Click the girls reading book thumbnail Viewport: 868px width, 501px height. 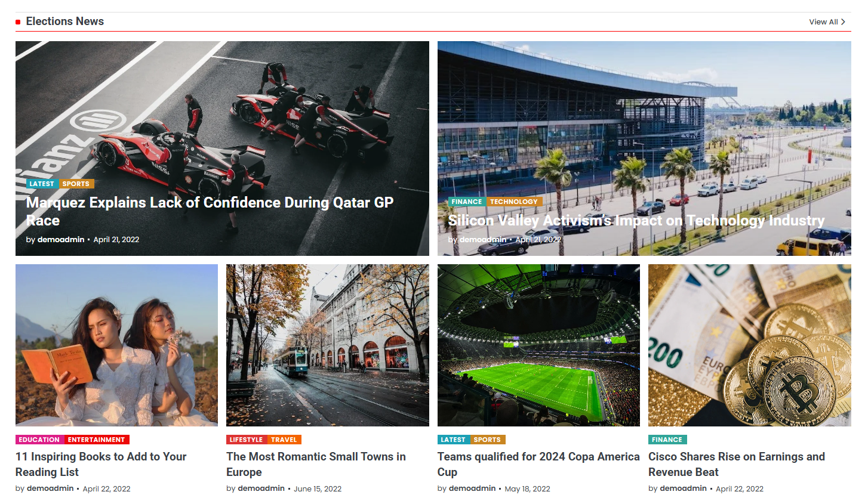(x=116, y=345)
